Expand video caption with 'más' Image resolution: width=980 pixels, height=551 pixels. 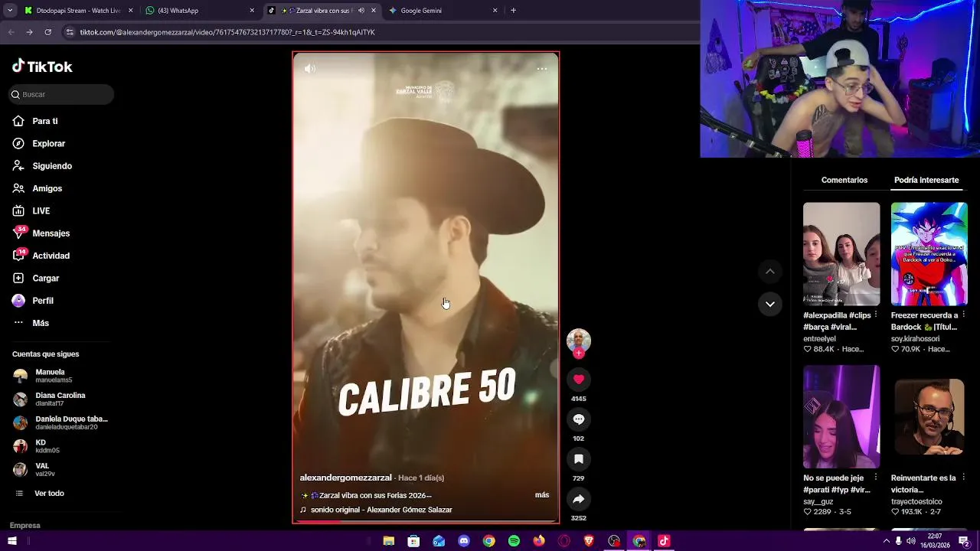point(542,495)
